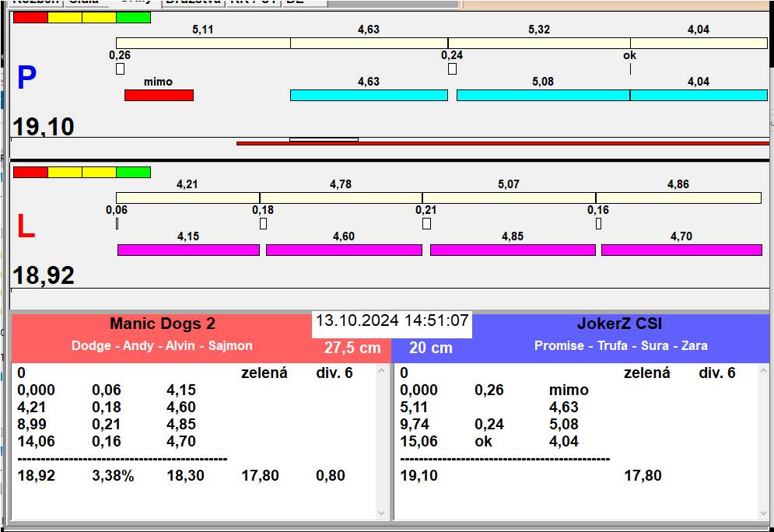Click the magenta 4,85 run bar
The image size is (774, 532).
pos(513,250)
